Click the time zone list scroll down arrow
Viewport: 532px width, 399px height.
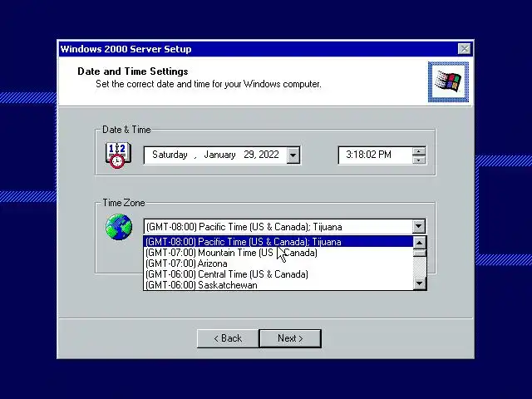(x=420, y=283)
